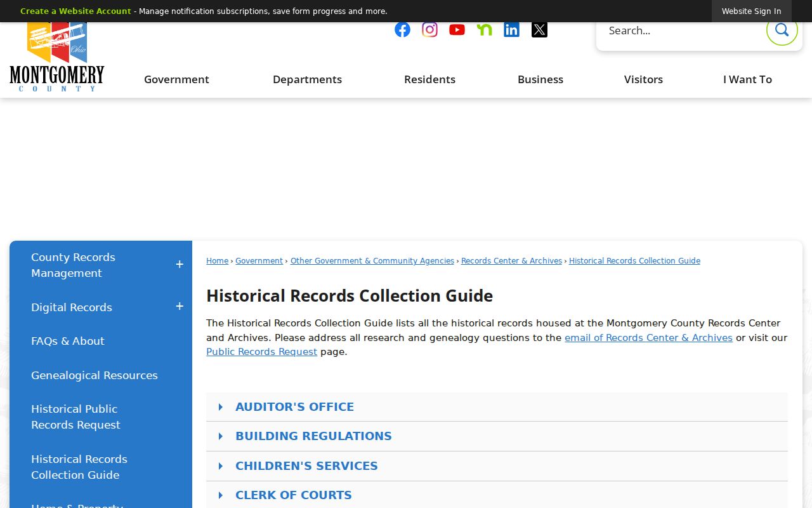Open email of Records Center & Archives link
Image resolution: width=812 pixels, height=508 pixels.
point(648,338)
